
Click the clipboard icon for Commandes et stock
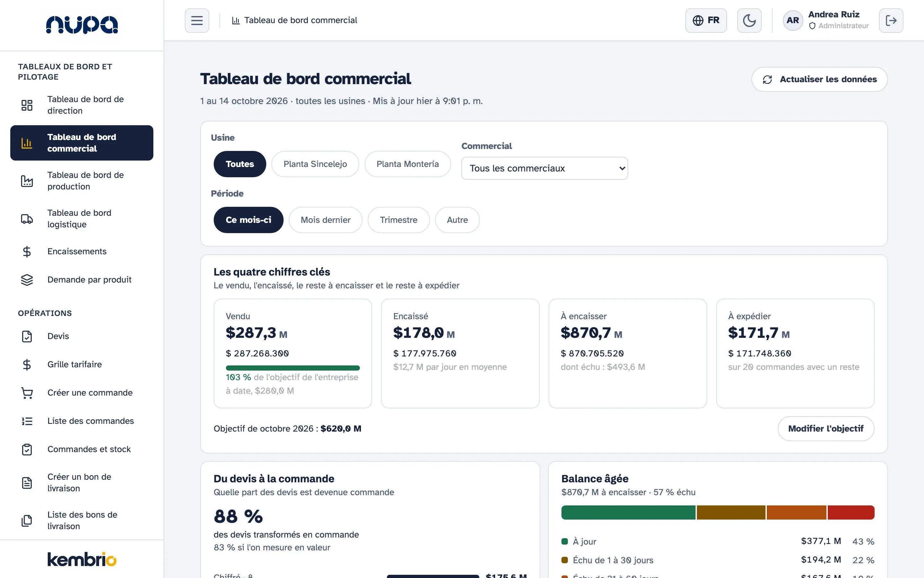click(27, 450)
